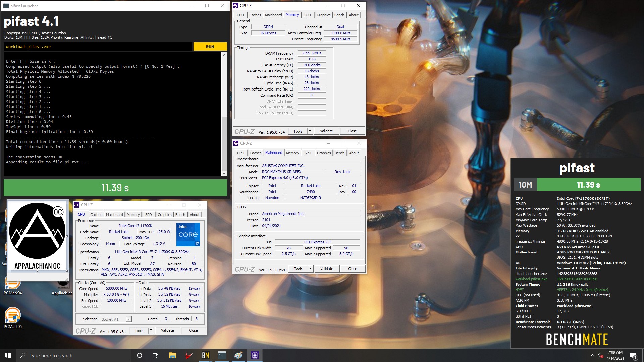The image size is (644, 362).
Task: Click CPU-Z Mainboard window title icon
Action: click(x=236, y=143)
